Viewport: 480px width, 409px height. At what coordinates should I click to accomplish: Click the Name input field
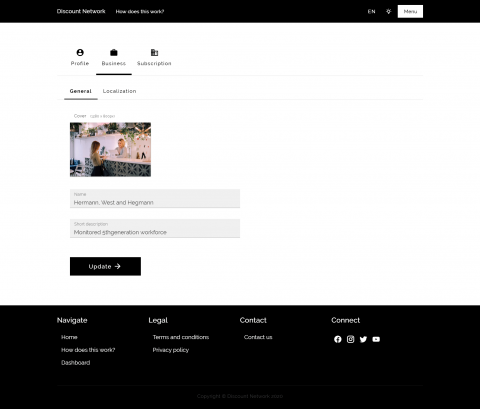coord(155,199)
